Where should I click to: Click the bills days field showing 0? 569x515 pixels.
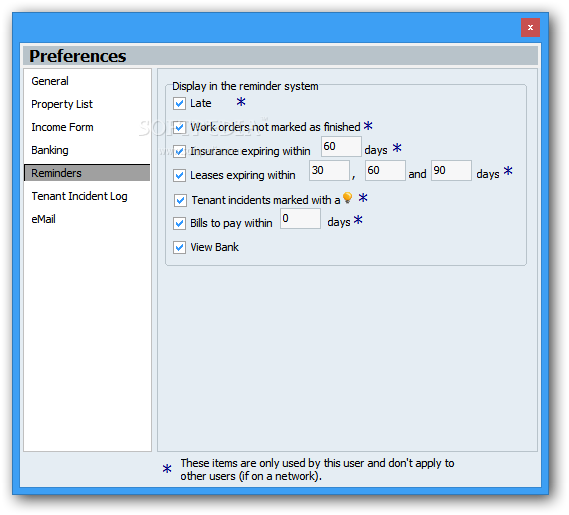[300, 218]
